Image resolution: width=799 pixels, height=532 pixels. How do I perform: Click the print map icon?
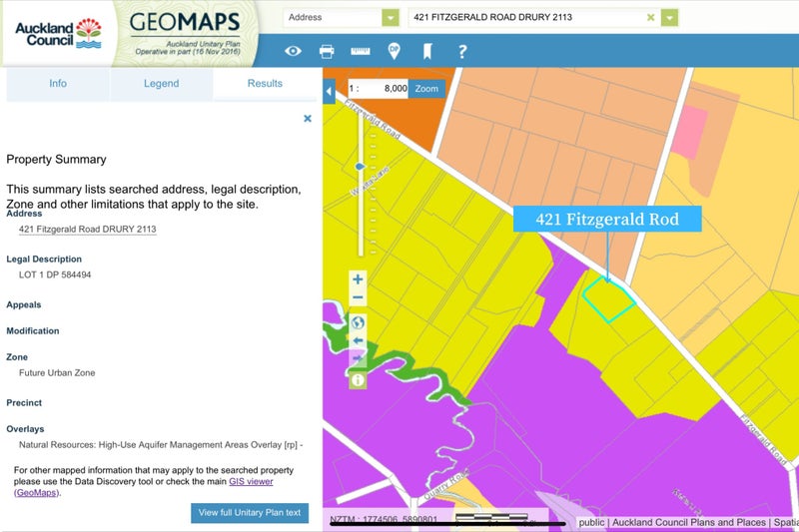327,51
